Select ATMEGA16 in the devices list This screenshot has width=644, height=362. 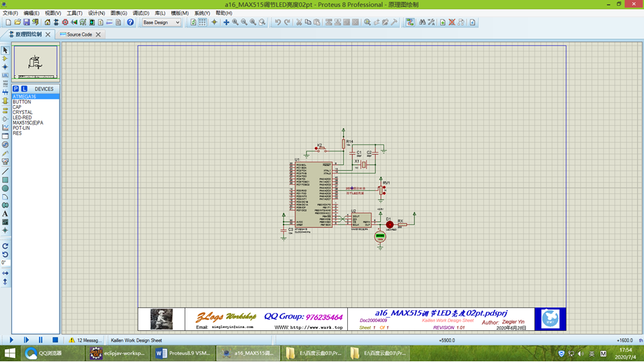click(x=36, y=96)
